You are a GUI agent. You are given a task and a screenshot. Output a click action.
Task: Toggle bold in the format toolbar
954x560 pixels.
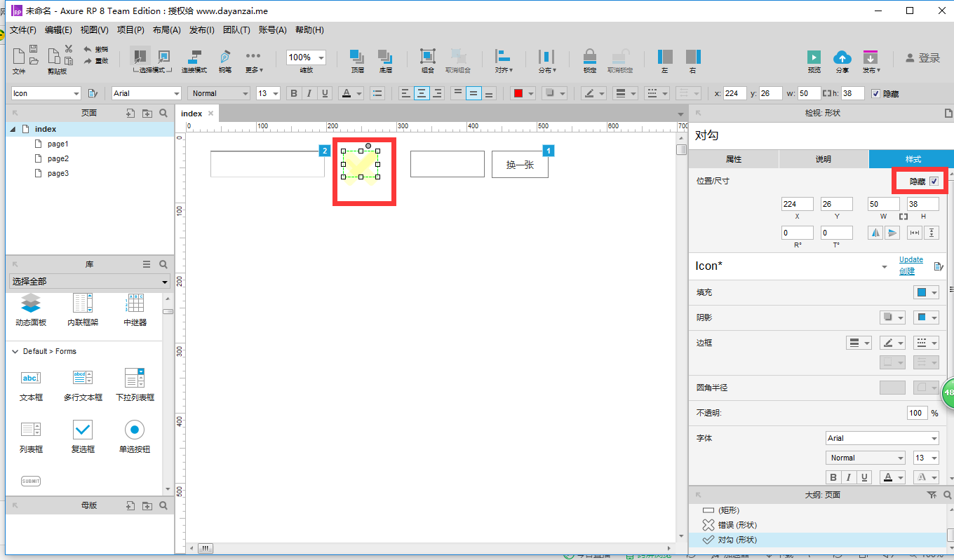(294, 93)
